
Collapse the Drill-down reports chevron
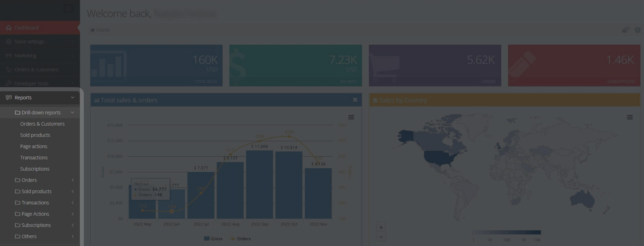pos(73,113)
